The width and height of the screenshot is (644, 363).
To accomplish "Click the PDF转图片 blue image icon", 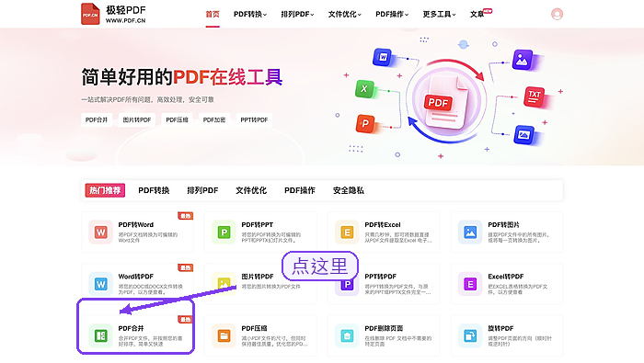I will point(470,233).
